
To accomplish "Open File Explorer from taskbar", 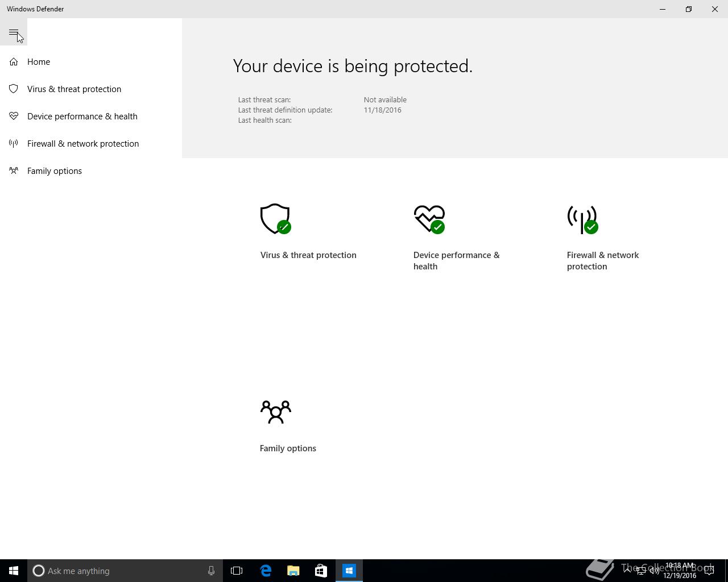I will 293,571.
